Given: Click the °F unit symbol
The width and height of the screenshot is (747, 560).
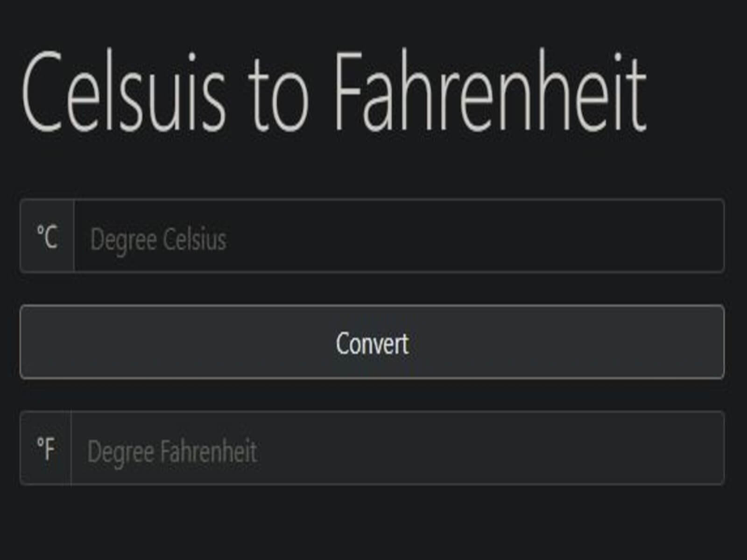Looking at the screenshot, I should (x=46, y=448).
